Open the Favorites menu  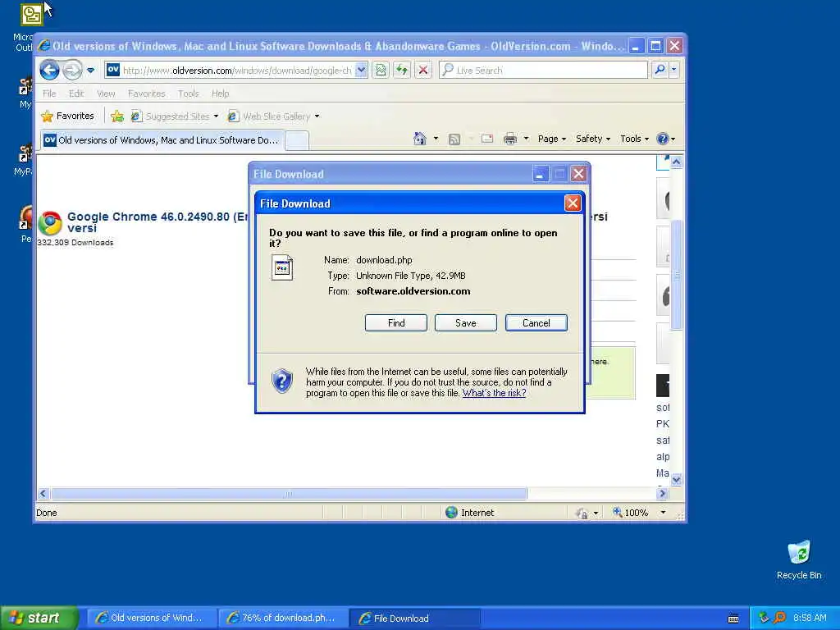(146, 94)
